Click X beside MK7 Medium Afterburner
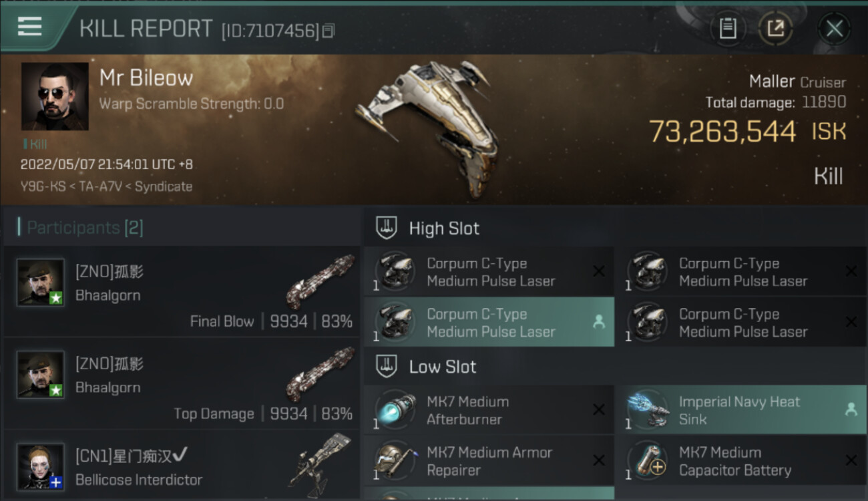The image size is (868, 501). [599, 409]
